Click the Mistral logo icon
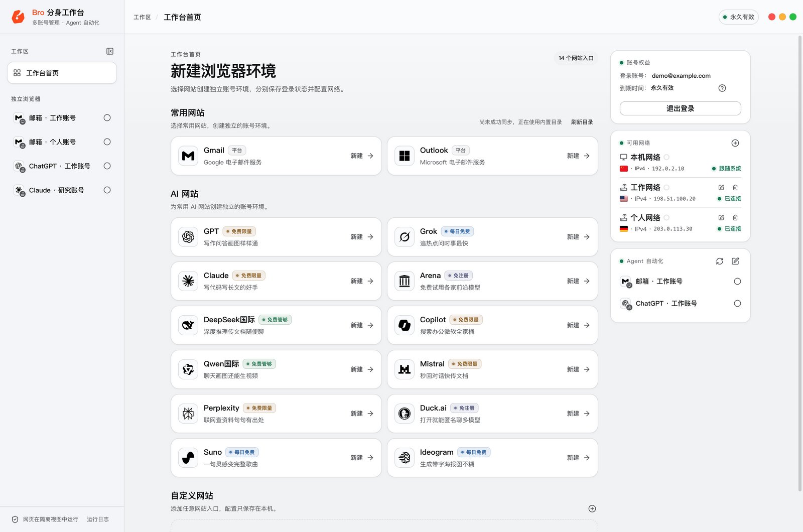The image size is (803, 532). click(405, 369)
